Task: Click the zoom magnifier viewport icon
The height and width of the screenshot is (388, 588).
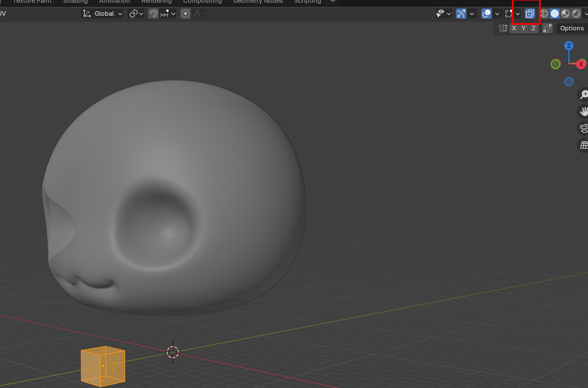Action: point(583,95)
